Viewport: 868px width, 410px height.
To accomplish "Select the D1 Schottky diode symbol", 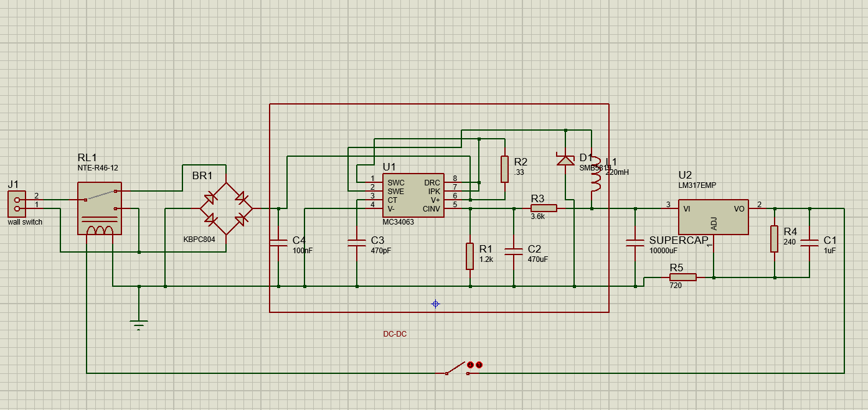I will point(565,160).
